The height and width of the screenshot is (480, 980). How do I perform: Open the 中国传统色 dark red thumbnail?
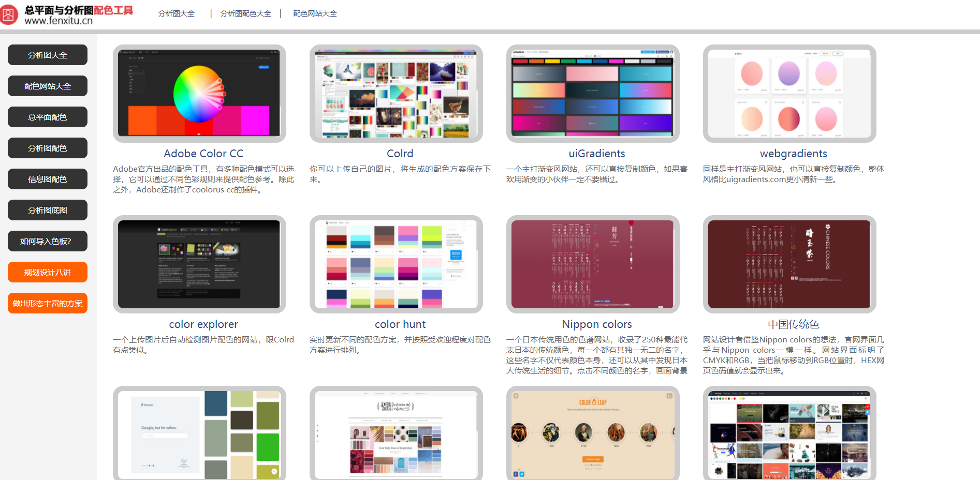pyautogui.click(x=789, y=264)
